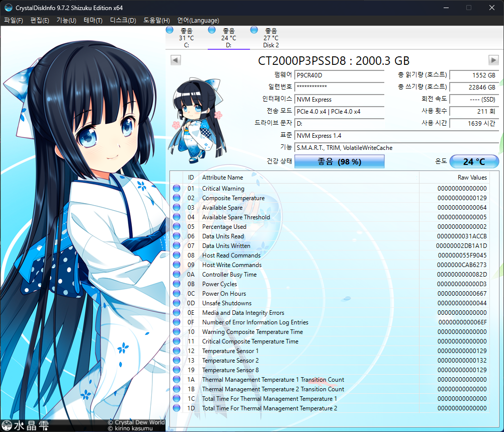Click status orb for Unsafe Shutdowns row
Image resolution: width=504 pixels, height=432 pixels.
coord(177,303)
